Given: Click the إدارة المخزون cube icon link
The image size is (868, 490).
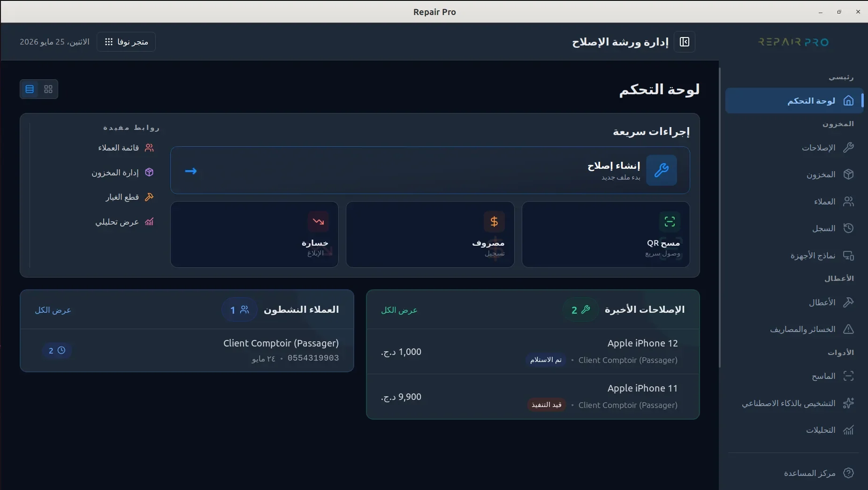Looking at the screenshot, I should [x=149, y=172].
